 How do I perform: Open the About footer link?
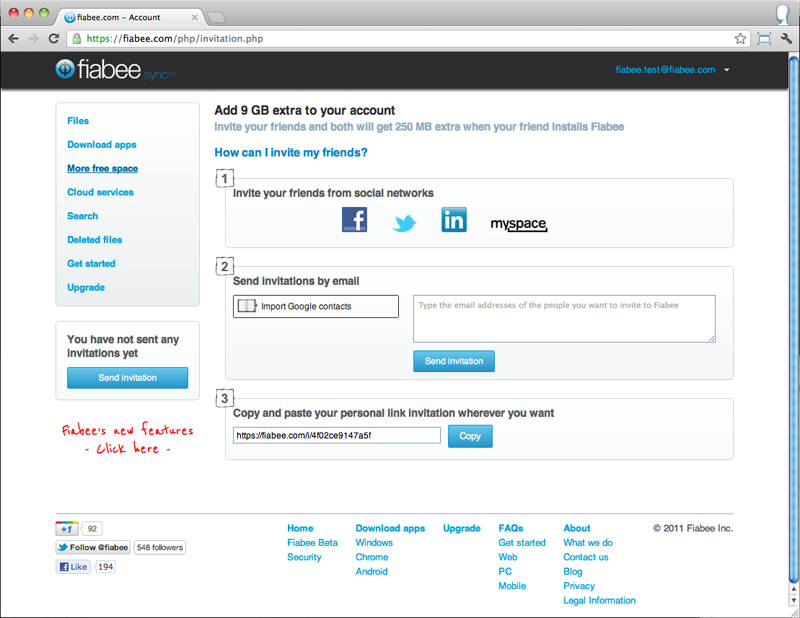pyautogui.click(x=577, y=528)
